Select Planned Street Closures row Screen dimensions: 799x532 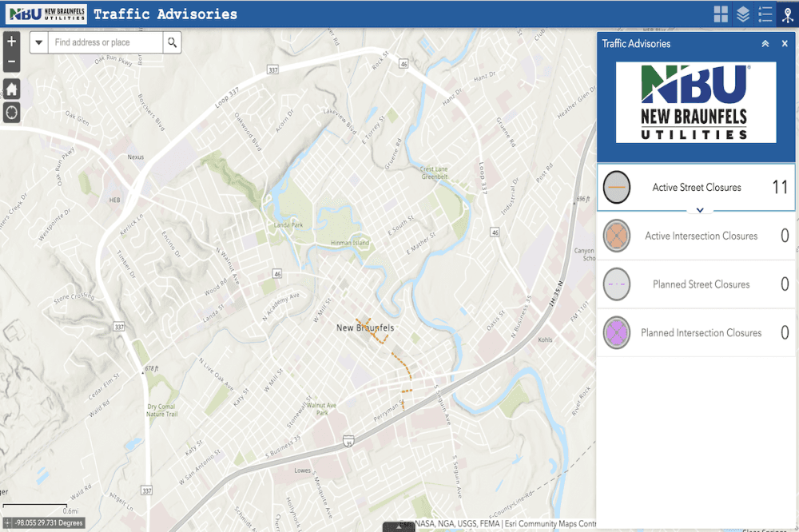point(696,284)
